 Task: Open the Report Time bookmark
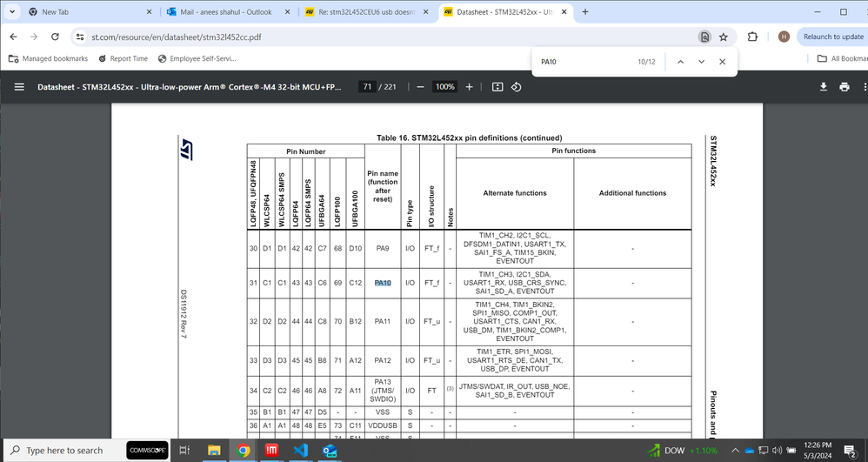pos(123,58)
